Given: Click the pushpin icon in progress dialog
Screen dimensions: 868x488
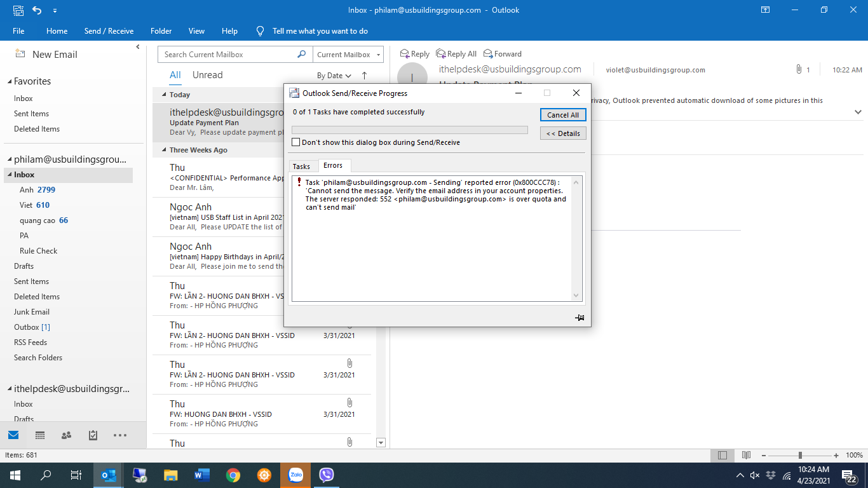Looking at the screenshot, I should [x=580, y=317].
